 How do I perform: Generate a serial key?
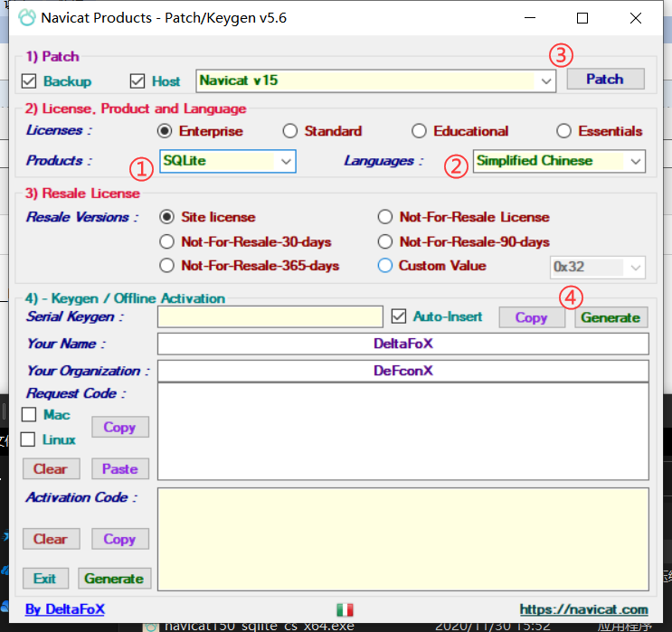610,317
